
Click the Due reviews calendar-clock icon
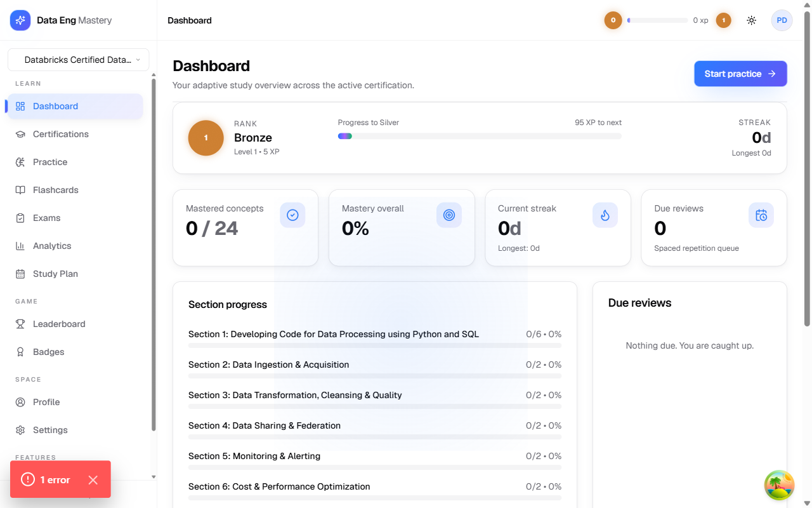tap(761, 215)
